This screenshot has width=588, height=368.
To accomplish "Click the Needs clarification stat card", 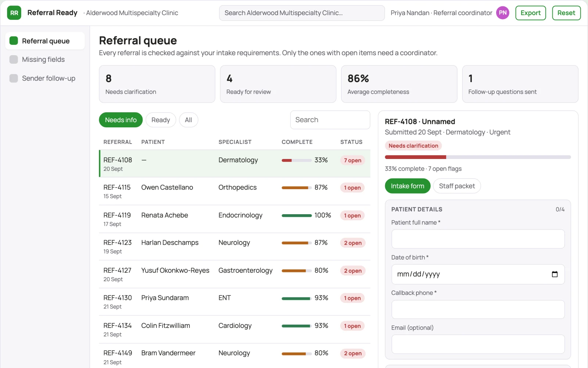I will (x=157, y=84).
